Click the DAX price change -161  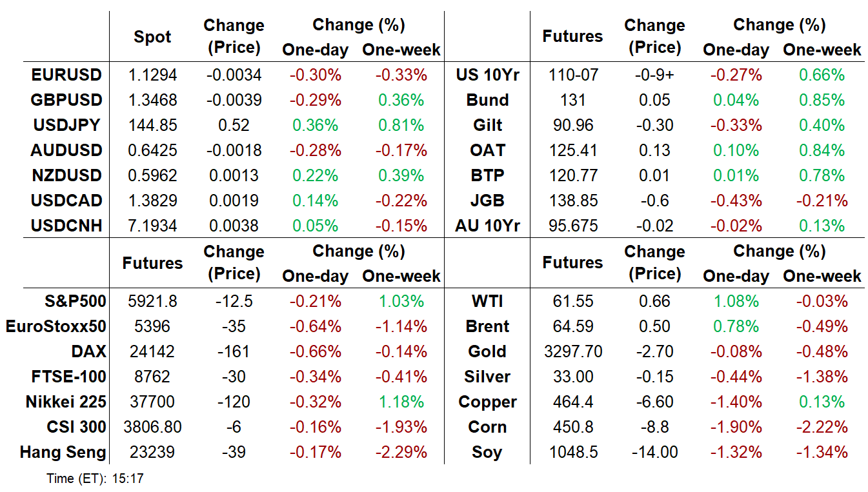pos(234,351)
